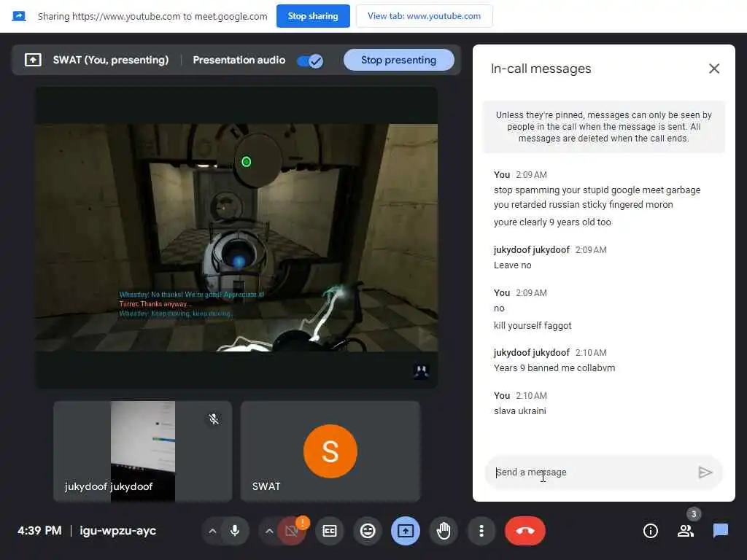Toggle the camera button with warning badge

[x=291, y=531]
